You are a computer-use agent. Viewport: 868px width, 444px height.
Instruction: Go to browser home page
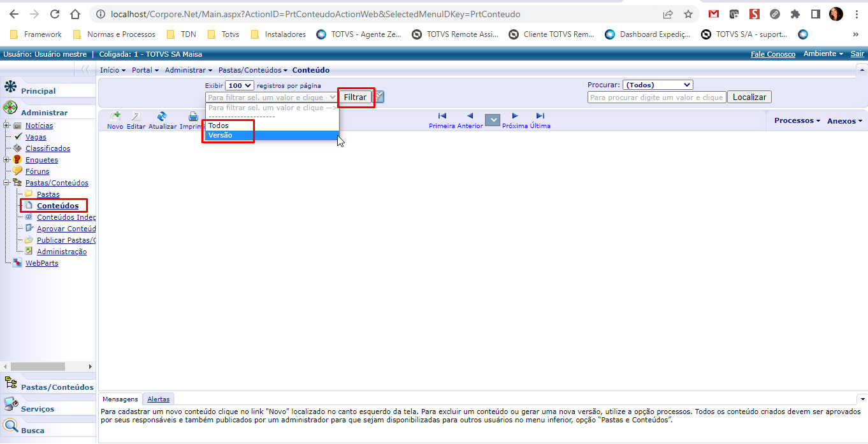(75, 14)
